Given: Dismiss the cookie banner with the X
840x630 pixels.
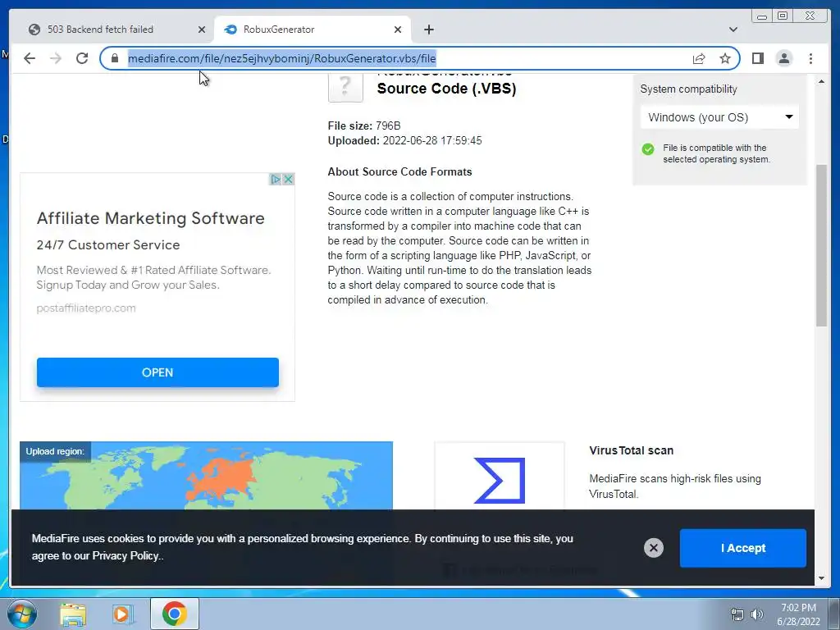Looking at the screenshot, I should 653,547.
